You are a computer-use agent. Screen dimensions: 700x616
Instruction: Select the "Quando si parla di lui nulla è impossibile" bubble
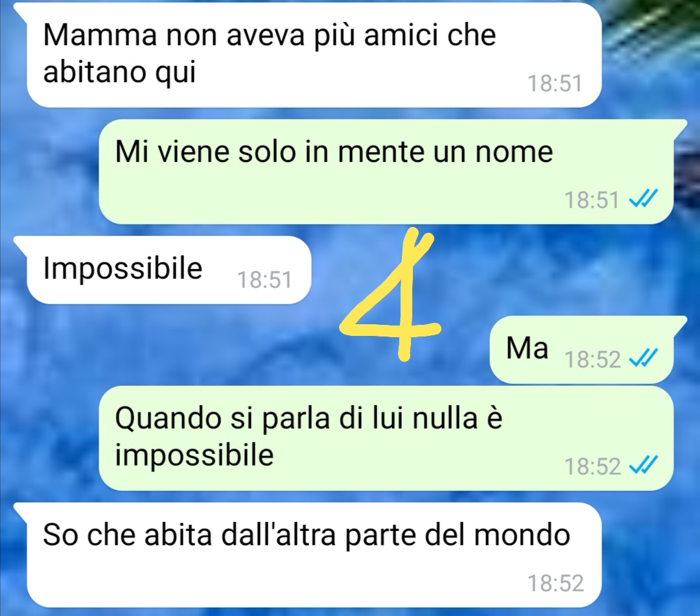point(386,439)
